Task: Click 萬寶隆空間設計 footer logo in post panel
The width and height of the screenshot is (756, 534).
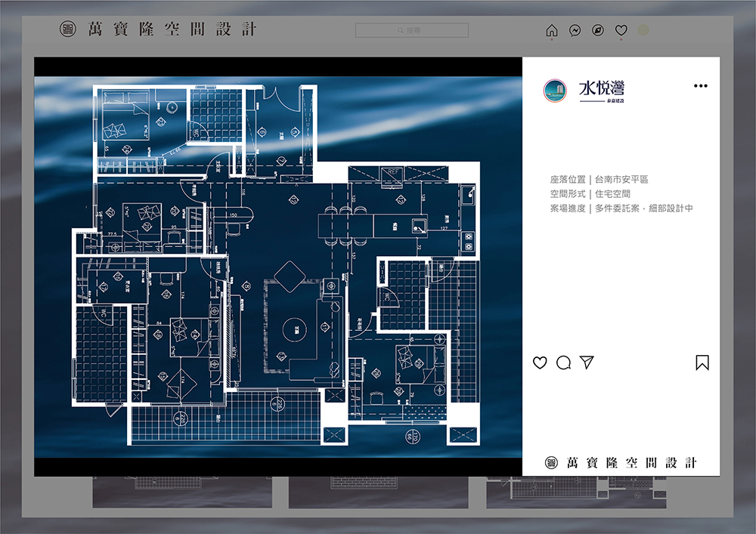Action: 621,463
